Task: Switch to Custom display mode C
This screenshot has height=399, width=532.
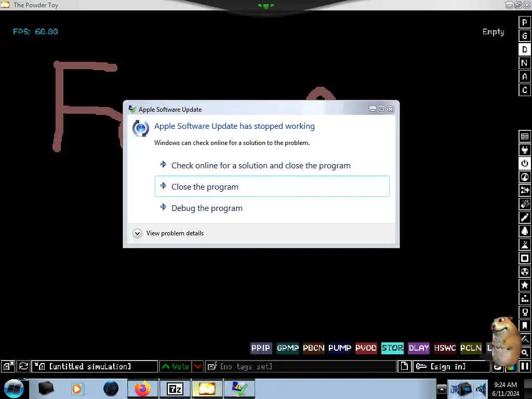Action: pyautogui.click(x=525, y=90)
